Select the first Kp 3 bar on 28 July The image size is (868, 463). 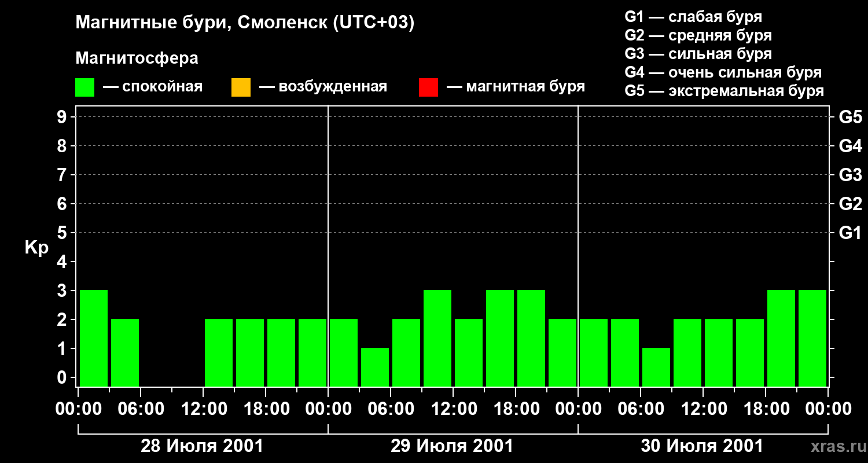94,338
